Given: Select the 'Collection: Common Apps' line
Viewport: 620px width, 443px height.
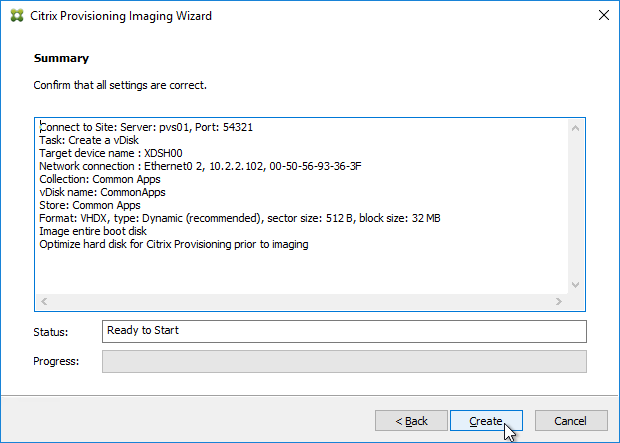Looking at the screenshot, I should (x=100, y=179).
